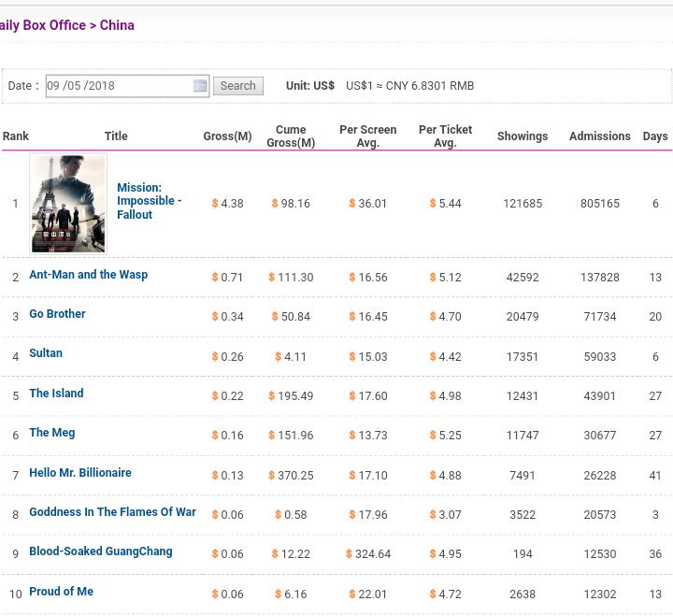Select Hello Mr. Billionaire showings 7491
The image size is (673, 616).
[523, 476]
